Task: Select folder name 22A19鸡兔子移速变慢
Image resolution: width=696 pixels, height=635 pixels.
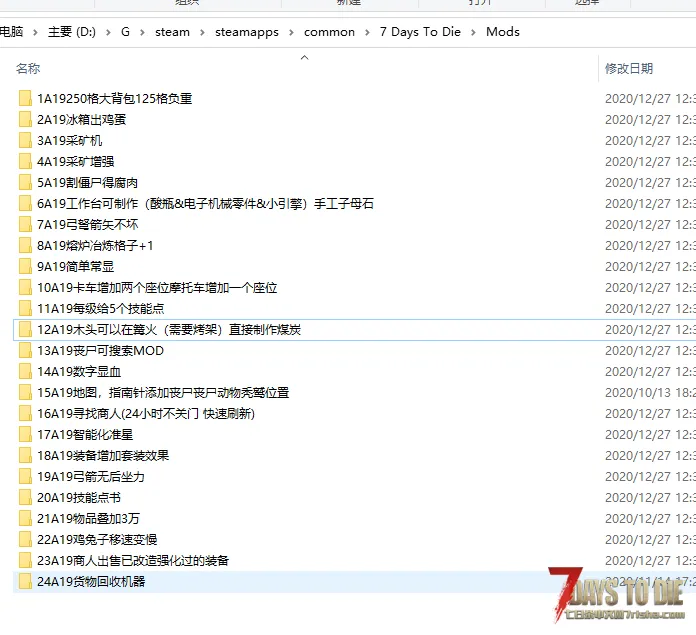Action: [97, 540]
